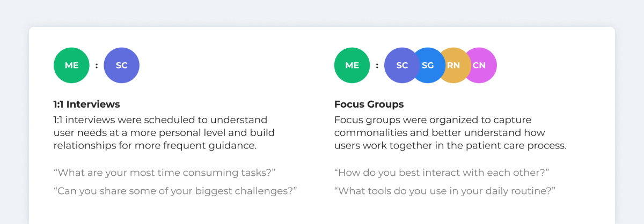Viewport: 644px width, 224px height.
Task: Click the pink CN avatar circle
Action: (x=480, y=65)
